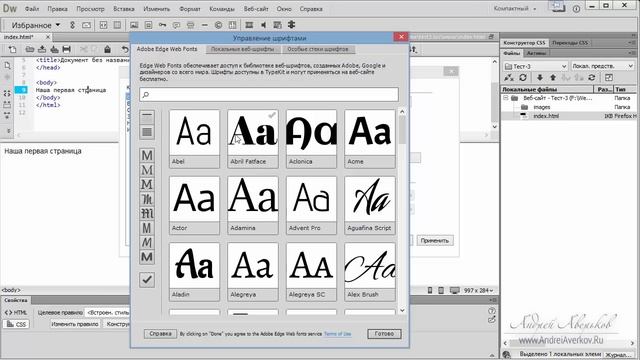Image resolution: width=640 pixels, height=360 pixels.
Task: Click the code view scroll-down arrow
Action: coord(494,127)
